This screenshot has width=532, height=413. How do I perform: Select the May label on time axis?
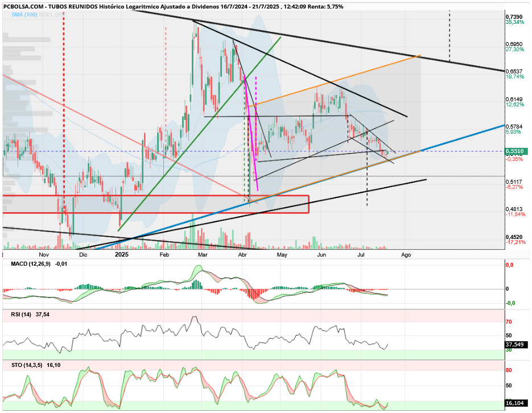(x=282, y=255)
